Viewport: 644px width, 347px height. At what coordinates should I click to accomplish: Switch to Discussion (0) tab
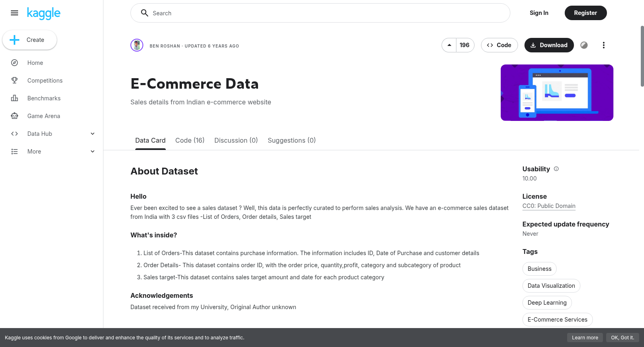pyautogui.click(x=236, y=140)
